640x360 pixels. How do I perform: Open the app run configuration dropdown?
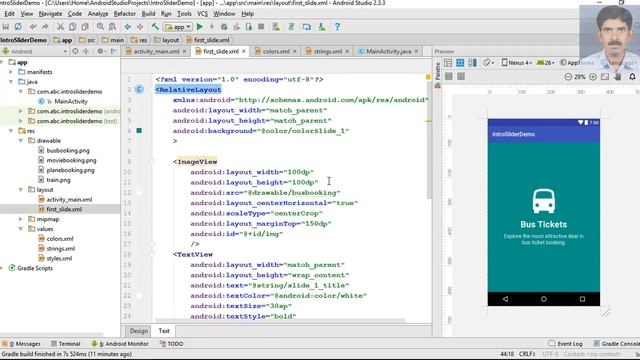click(178, 27)
